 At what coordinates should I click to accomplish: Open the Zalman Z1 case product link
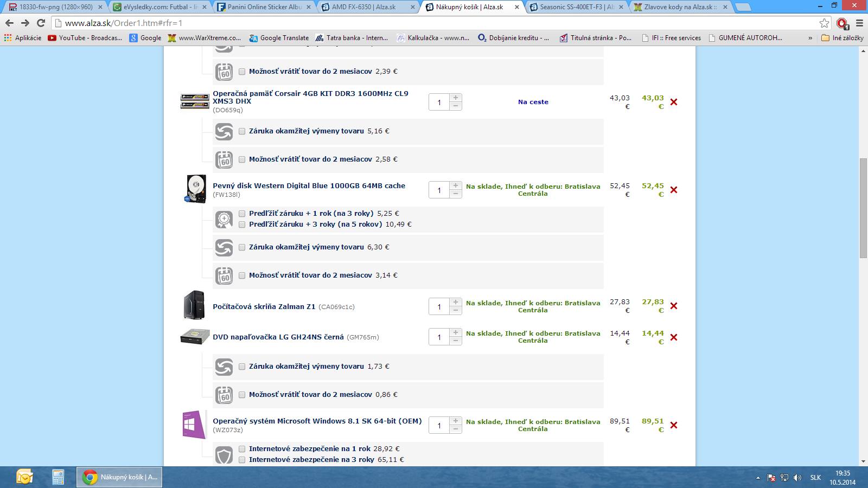[x=264, y=306]
